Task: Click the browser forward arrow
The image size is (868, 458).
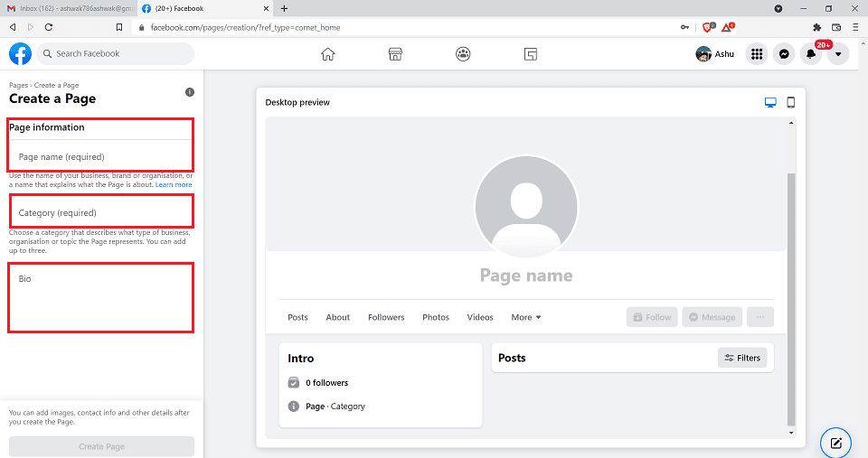Action: (x=31, y=27)
